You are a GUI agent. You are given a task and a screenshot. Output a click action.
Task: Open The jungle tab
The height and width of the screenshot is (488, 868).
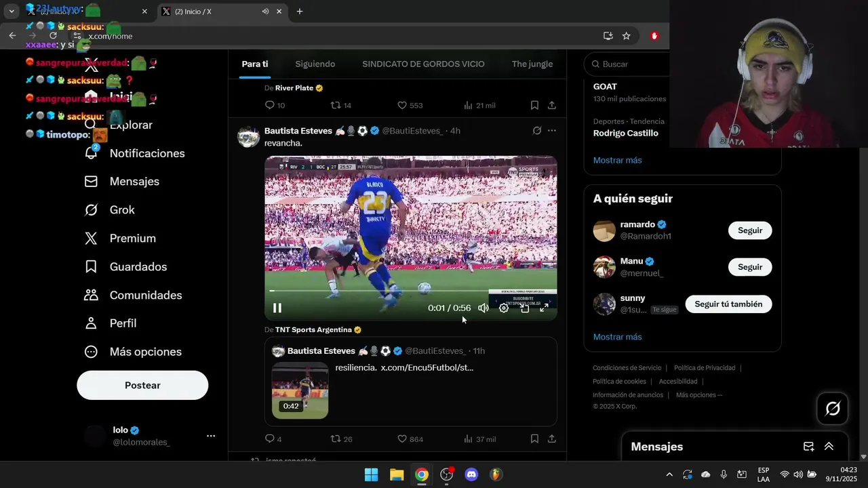pyautogui.click(x=532, y=64)
